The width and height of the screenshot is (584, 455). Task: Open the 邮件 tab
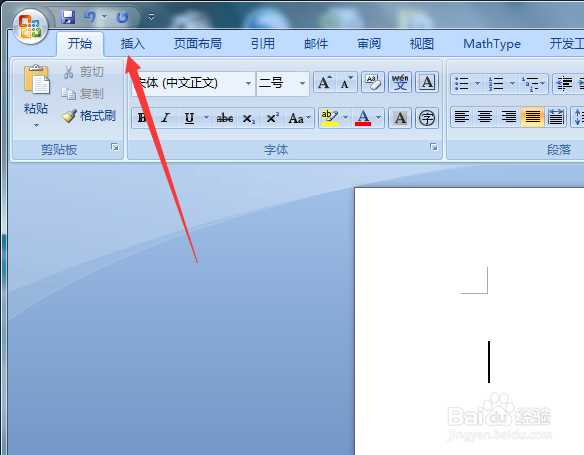[316, 44]
